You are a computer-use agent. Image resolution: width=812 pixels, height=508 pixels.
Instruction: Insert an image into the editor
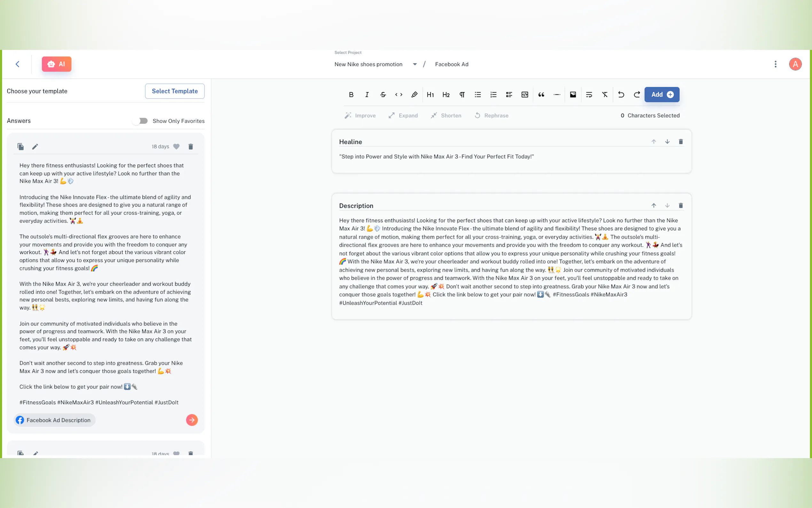point(573,95)
